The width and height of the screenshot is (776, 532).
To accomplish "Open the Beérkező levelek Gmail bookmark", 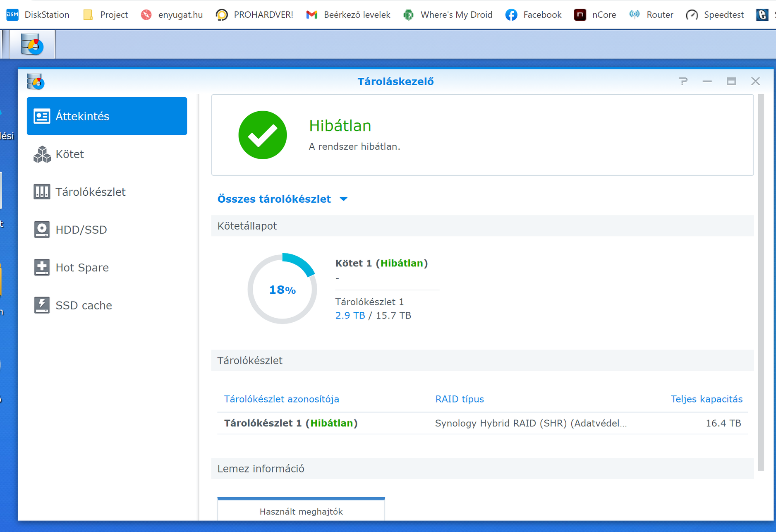I will [348, 15].
